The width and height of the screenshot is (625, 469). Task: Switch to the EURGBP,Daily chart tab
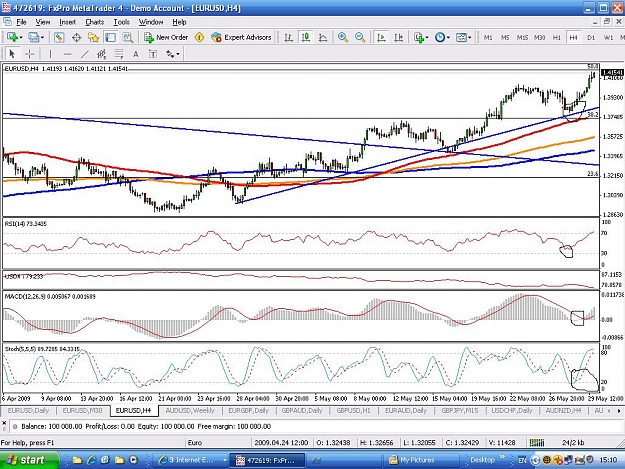pos(248,410)
